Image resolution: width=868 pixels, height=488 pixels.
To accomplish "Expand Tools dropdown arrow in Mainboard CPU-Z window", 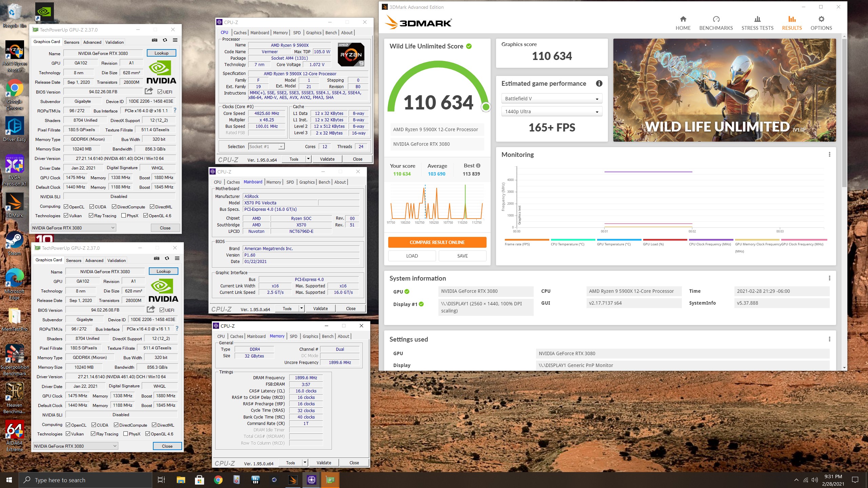I will pyautogui.click(x=301, y=308).
